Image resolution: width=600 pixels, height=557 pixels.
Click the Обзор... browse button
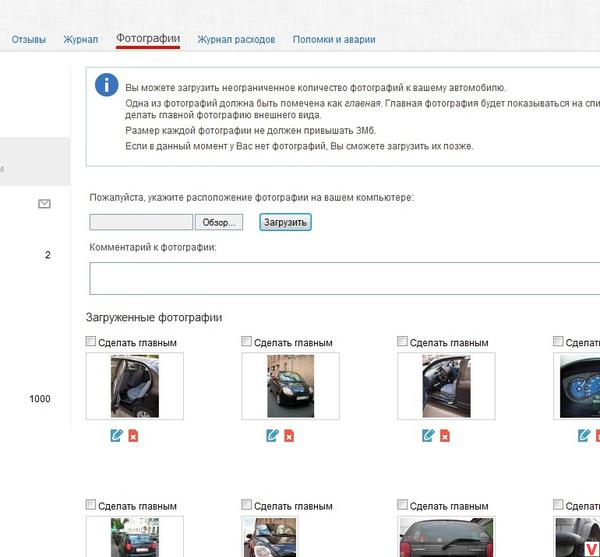(219, 222)
